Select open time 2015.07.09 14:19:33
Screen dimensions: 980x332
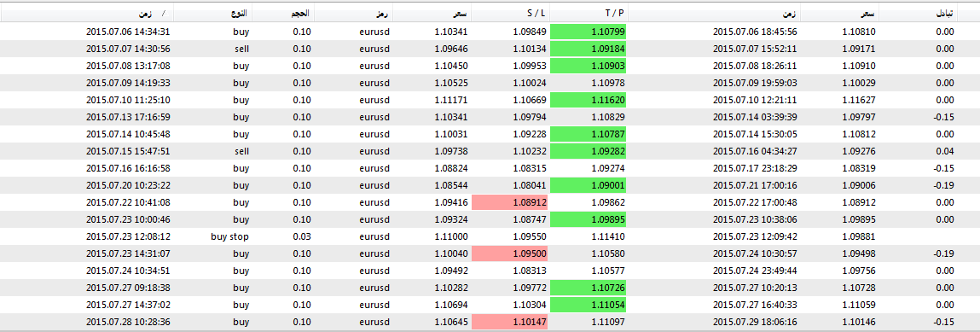click(x=128, y=83)
